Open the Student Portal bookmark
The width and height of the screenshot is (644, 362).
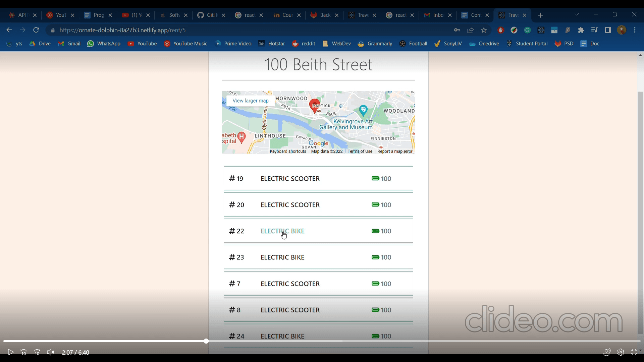[527, 44]
